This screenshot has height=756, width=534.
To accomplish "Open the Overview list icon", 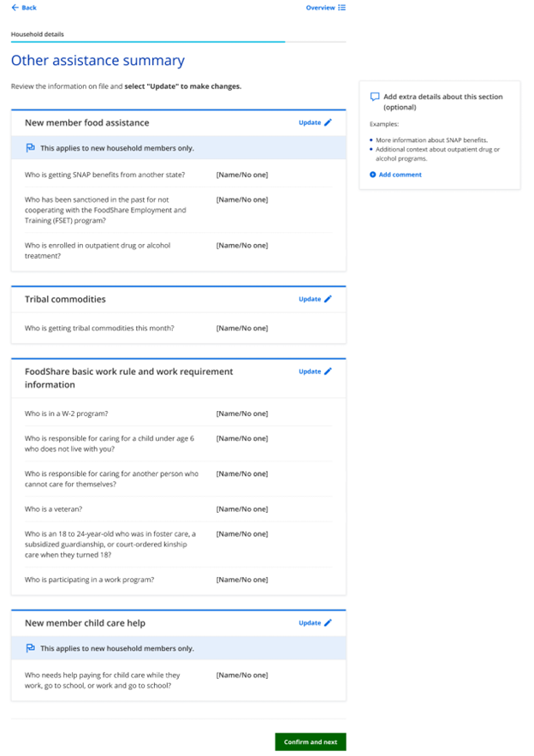I will point(341,8).
